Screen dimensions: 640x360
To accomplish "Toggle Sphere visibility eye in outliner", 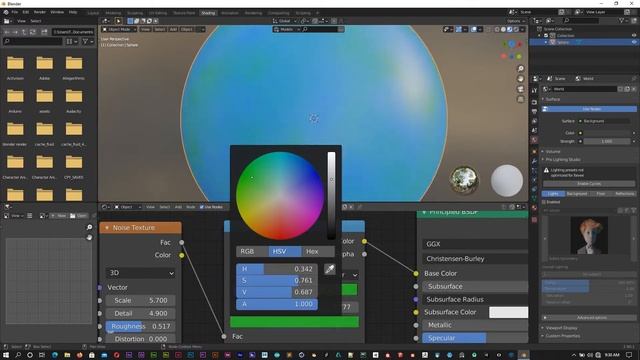I will click(634, 42).
